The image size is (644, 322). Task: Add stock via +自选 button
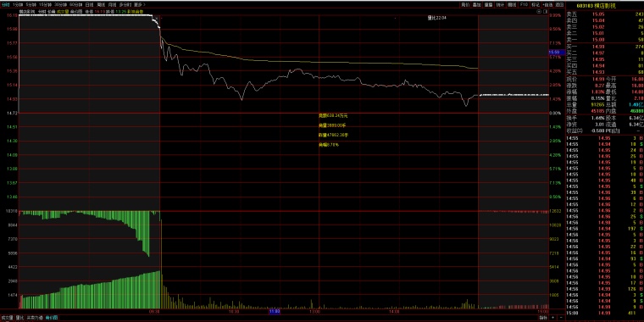point(547,4)
